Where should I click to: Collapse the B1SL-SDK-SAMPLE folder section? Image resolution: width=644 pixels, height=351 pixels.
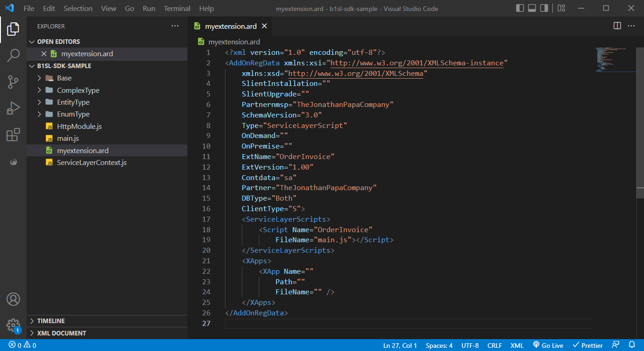pyautogui.click(x=107, y=66)
